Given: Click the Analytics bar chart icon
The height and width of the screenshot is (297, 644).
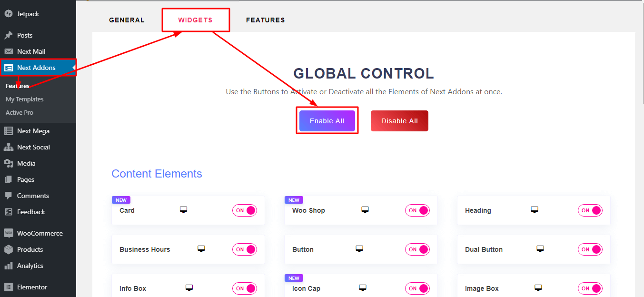Looking at the screenshot, I should [x=9, y=266].
